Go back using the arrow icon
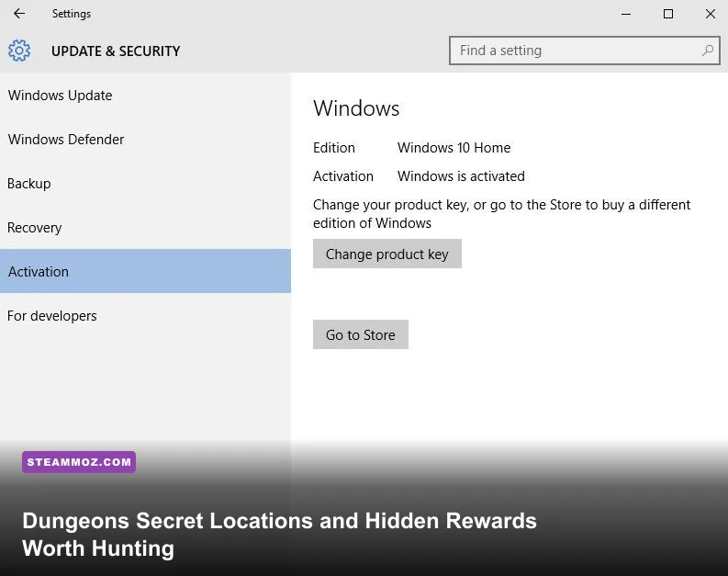Viewport: 728px width, 576px height. [19, 14]
